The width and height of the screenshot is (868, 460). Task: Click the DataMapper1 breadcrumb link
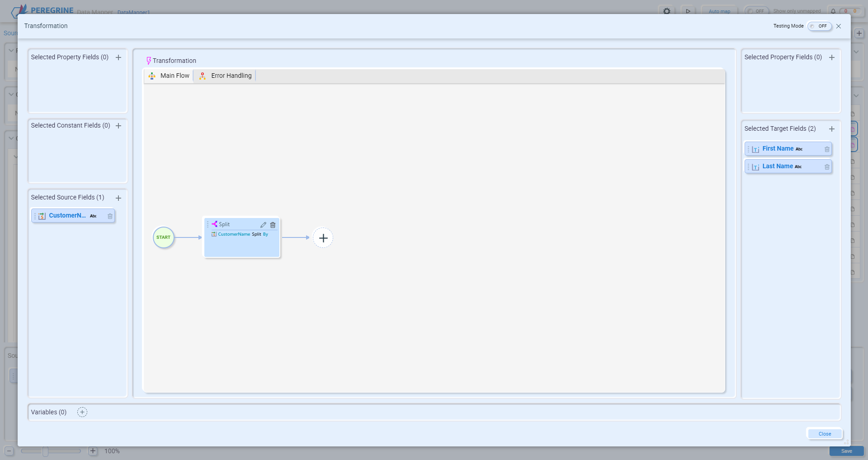pyautogui.click(x=133, y=12)
